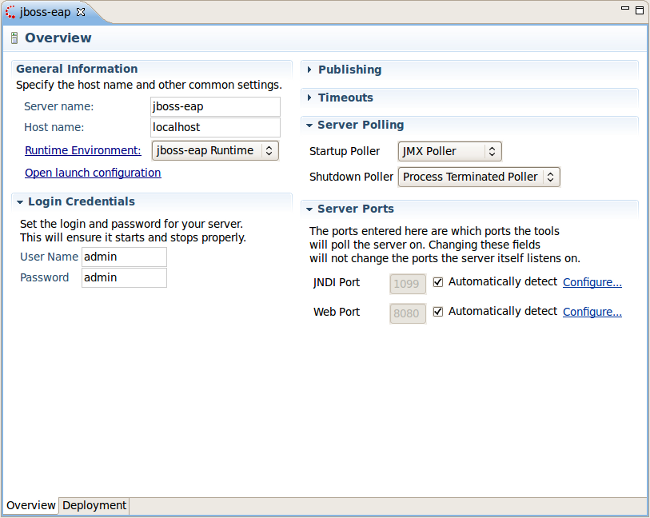Image resolution: width=650 pixels, height=518 pixels.
Task: Collapse the Login Credentials section
Action: pyautogui.click(x=19, y=202)
